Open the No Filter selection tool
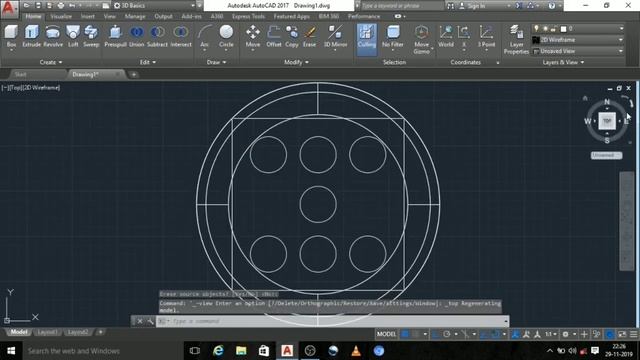 pyautogui.click(x=393, y=36)
